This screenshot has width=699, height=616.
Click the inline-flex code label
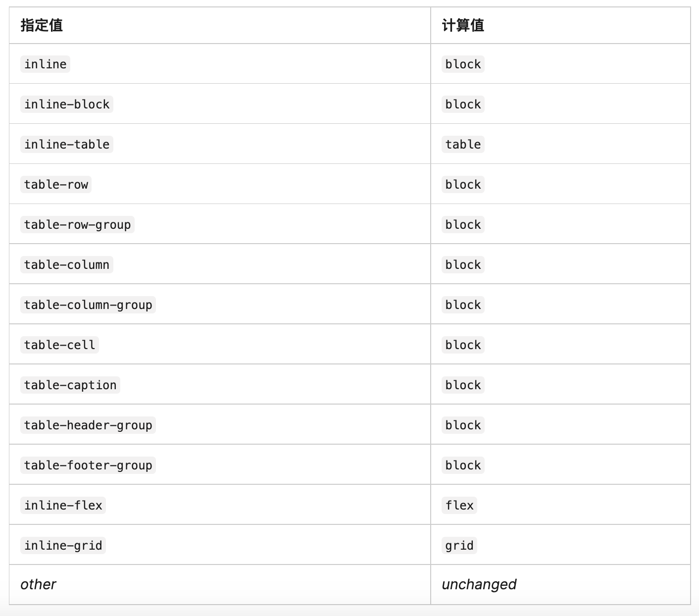(63, 506)
